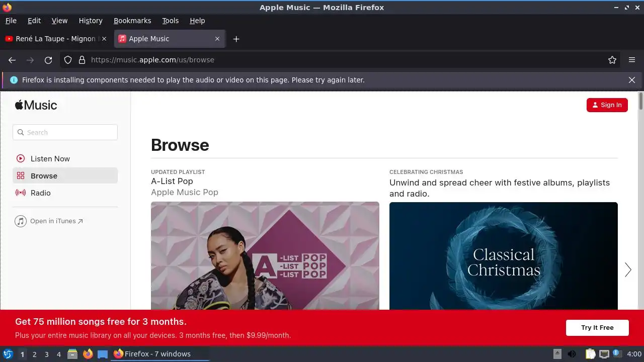644x362 pixels.
Task: Open the volume speaker tray icon
Action: pyautogui.click(x=572, y=354)
